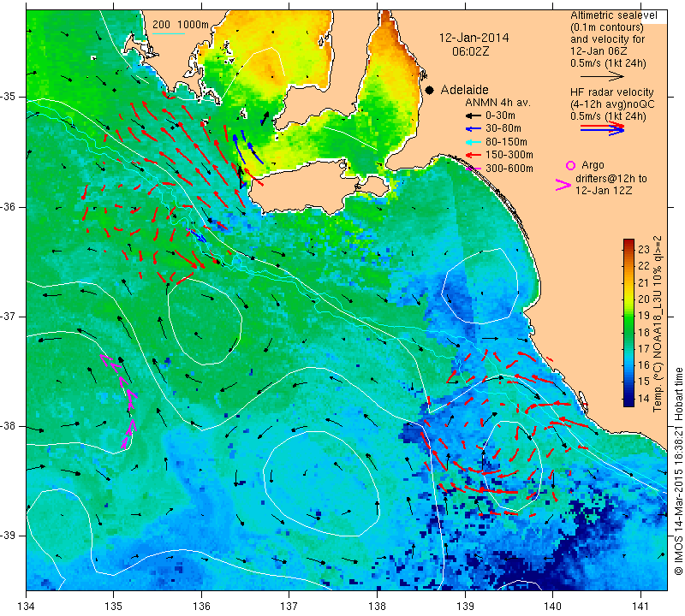This screenshot has width=685, height=616.
Task: Click the red 150-300m legend arrow
Action: pyautogui.click(x=473, y=155)
